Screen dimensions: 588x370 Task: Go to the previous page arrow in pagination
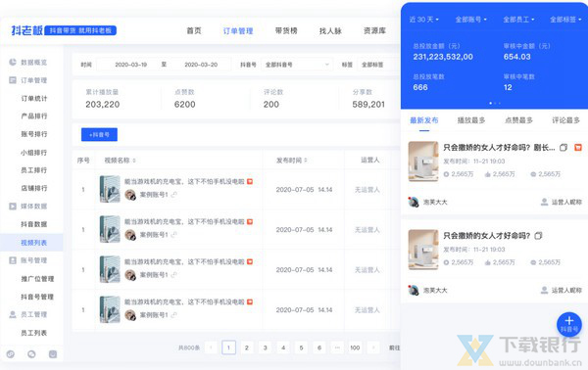point(211,347)
